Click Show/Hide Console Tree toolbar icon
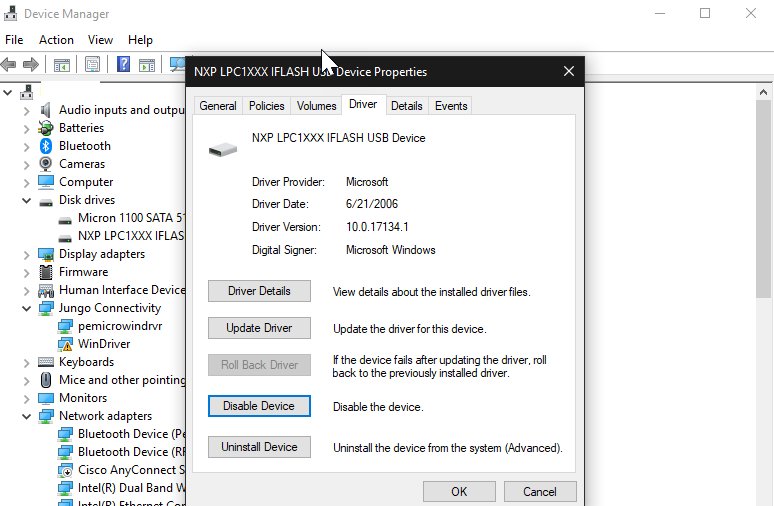774x506 pixels. [x=62, y=65]
